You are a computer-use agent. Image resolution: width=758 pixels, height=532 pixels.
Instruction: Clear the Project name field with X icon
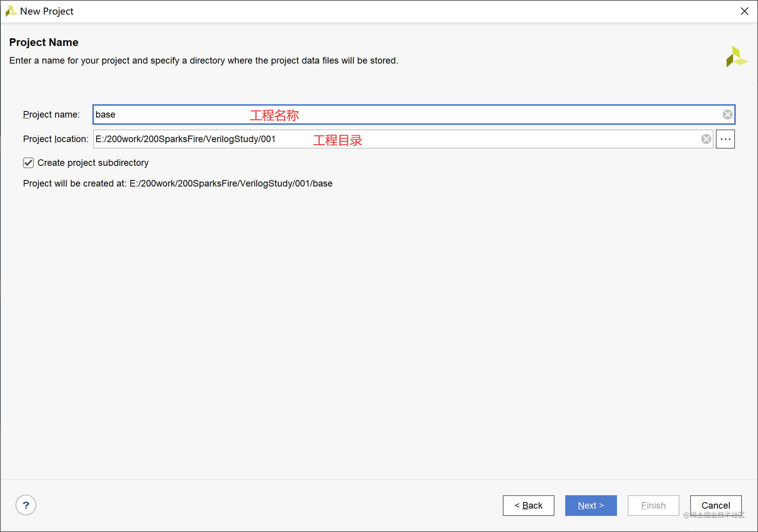coord(727,115)
